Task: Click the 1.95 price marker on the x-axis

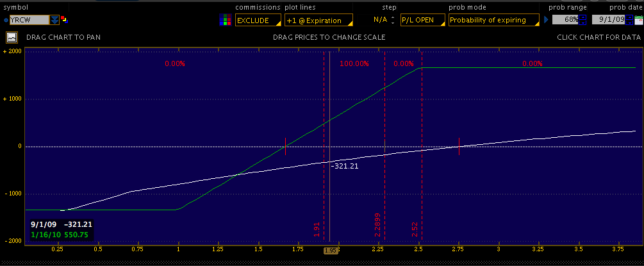Action: tap(330, 251)
